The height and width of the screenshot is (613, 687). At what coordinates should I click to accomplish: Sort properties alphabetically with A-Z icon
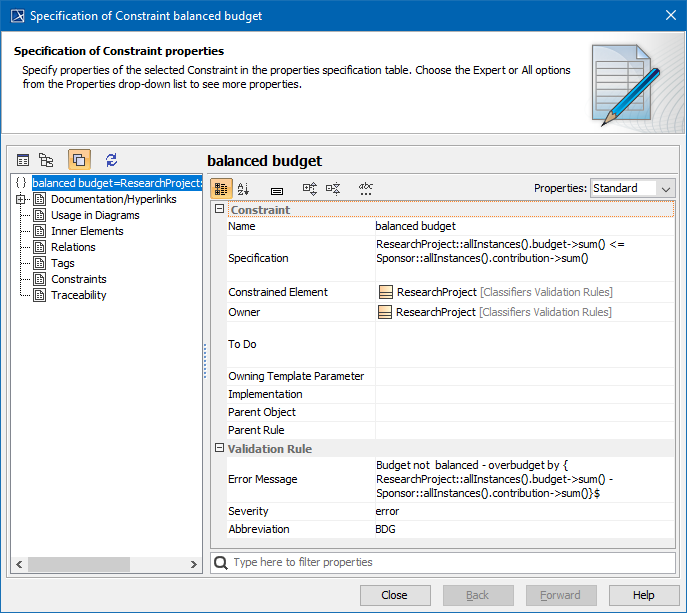click(x=244, y=188)
